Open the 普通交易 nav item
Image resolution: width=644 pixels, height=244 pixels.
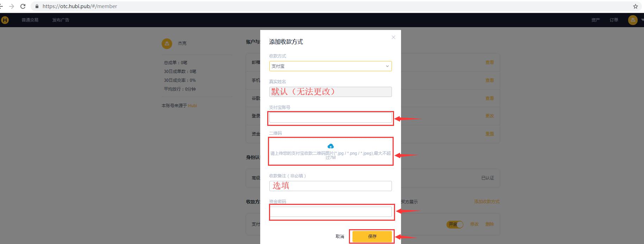(x=30, y=20)
